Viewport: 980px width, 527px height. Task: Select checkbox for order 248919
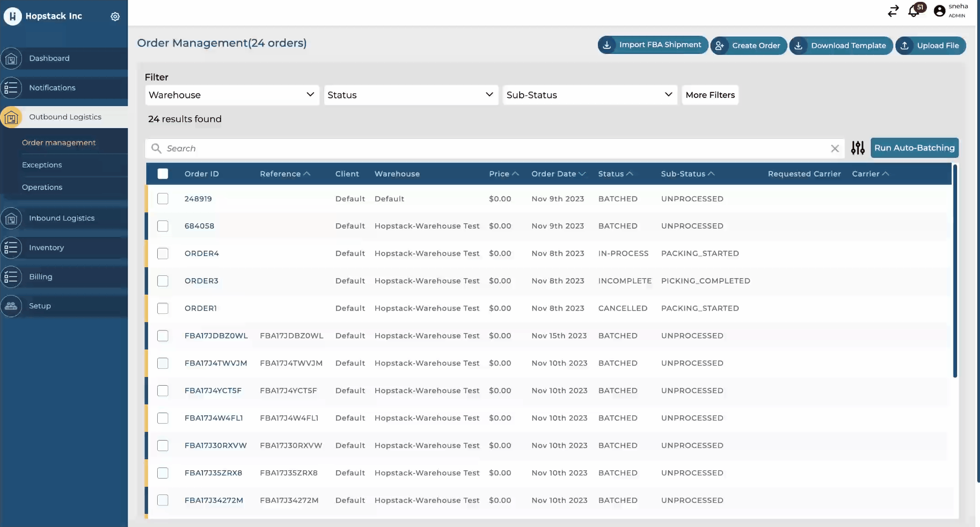point(163,199)
